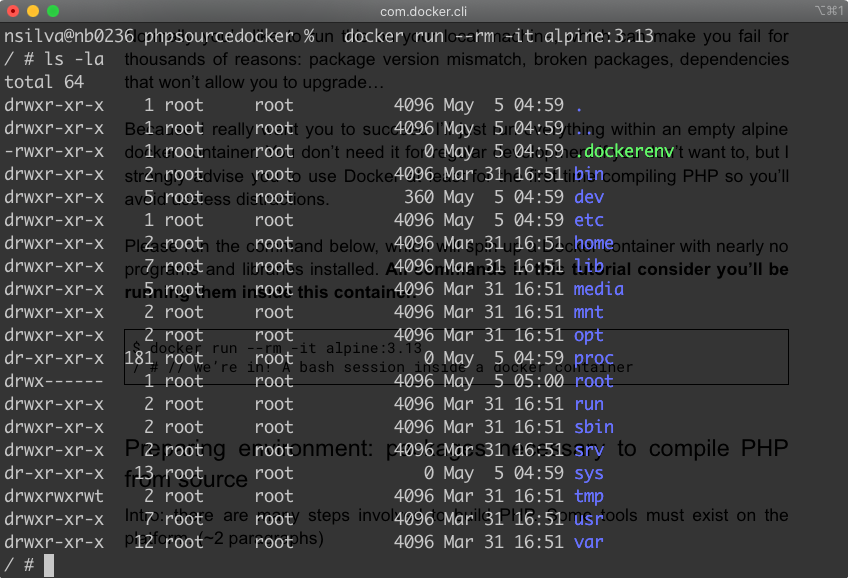Click the proc directory name

pyautogui.click(x=594, y=358)
